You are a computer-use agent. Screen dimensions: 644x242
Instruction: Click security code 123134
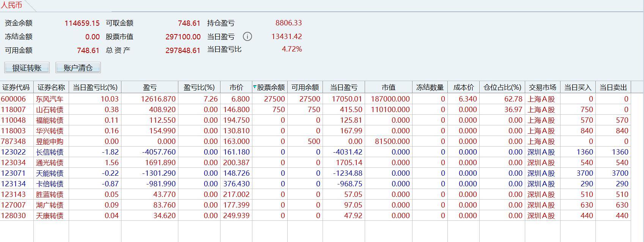click(13, 184)
